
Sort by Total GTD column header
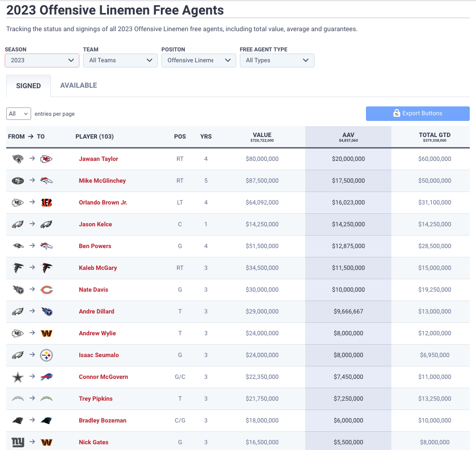pyautogui.click(x=434, y=137)
